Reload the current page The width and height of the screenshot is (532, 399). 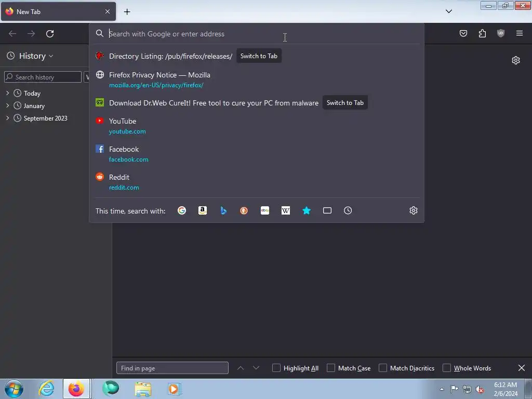click(x=50, y=34)
